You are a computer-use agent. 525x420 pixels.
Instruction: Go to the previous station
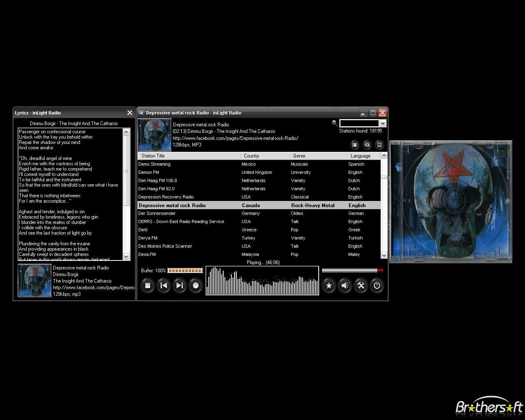[164, 285]
